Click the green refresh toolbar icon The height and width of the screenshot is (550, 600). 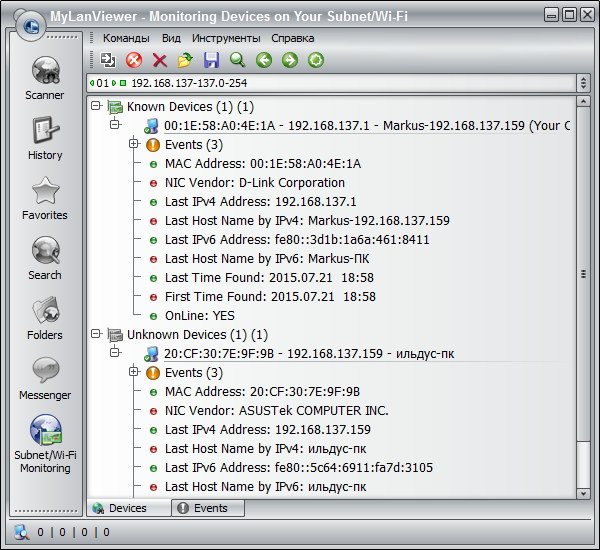pos(316,61)
